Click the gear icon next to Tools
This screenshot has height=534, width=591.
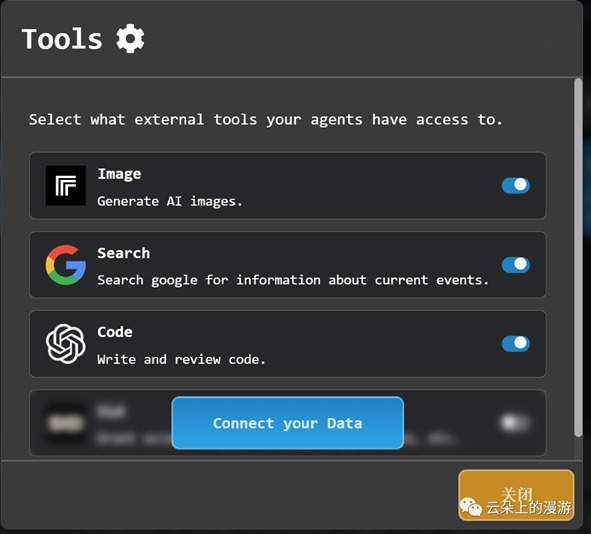(x=130, y=39)
